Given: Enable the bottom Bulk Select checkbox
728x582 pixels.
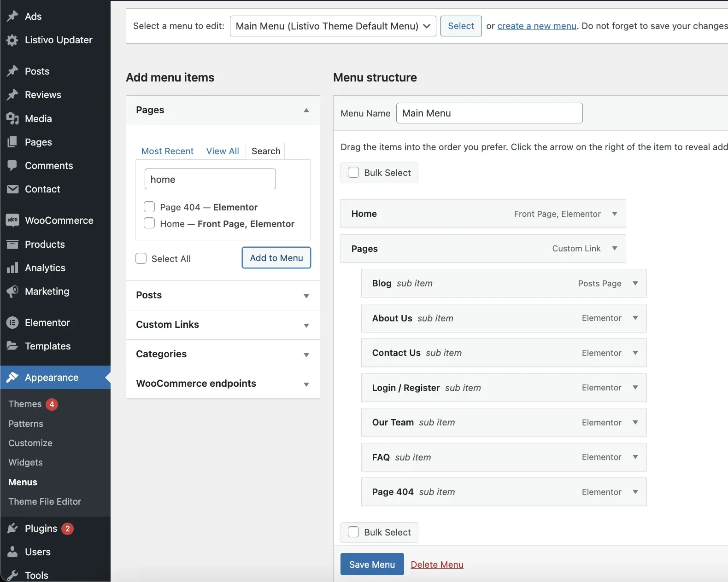Looking at the screenshot, I should pos(353,532).
